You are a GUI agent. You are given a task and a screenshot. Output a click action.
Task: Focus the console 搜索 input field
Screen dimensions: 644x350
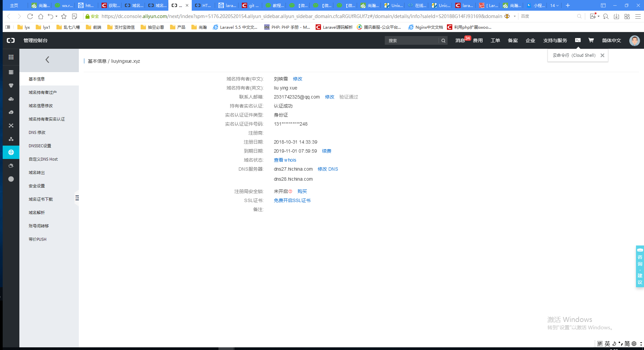(x=412, y=41)
